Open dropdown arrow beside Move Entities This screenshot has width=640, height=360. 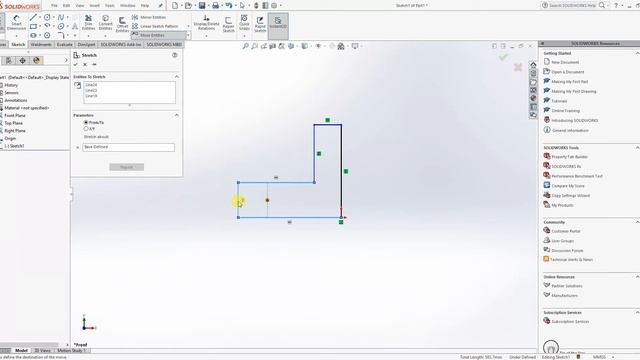click(188, 36)
